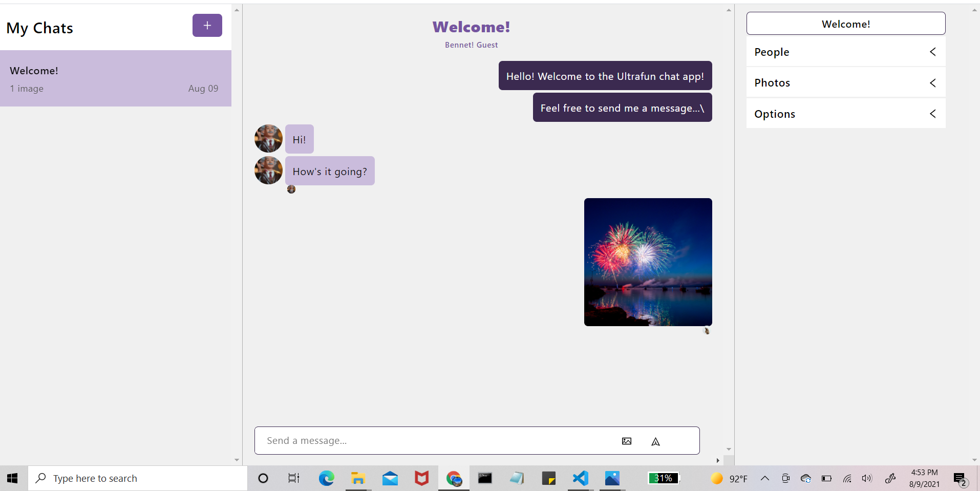The height and width of the screenshot is (491, 980).
Task: Open Sticky Notes icon in taskbar
Action: (549, 478)
